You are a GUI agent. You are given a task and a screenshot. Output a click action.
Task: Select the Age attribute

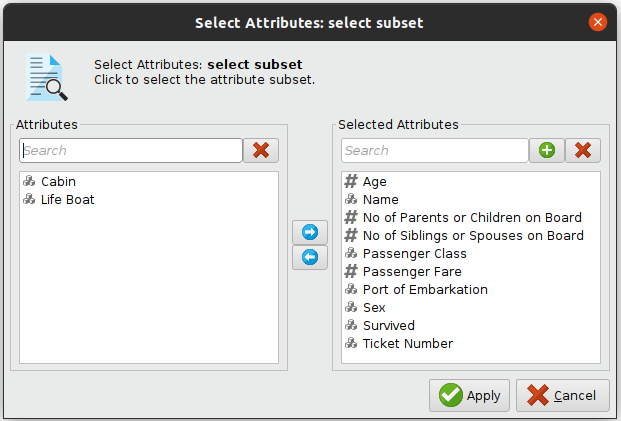tap(374, 182)
